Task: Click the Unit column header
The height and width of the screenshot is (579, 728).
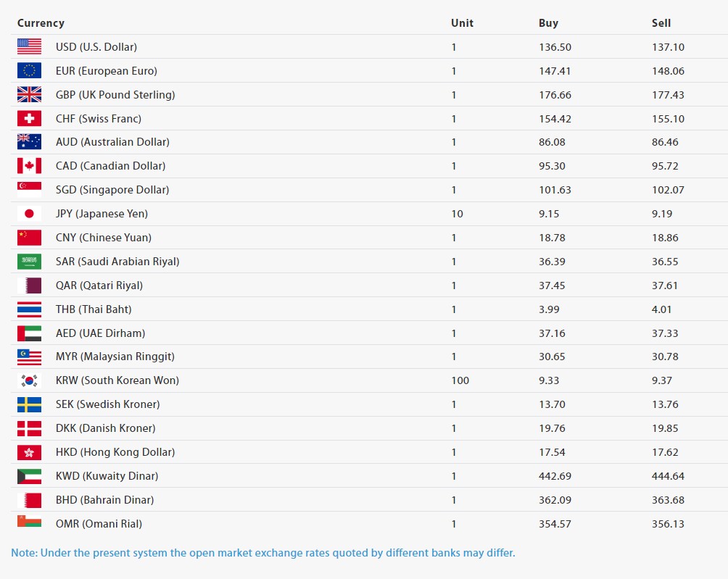Action: [462, 23]
